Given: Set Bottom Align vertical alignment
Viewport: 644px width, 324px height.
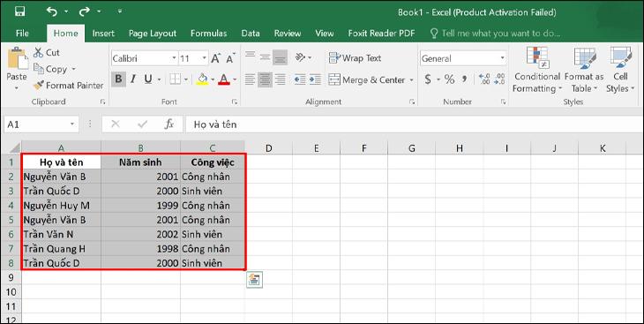Looking at the screenshot, I should click(281, 57).
